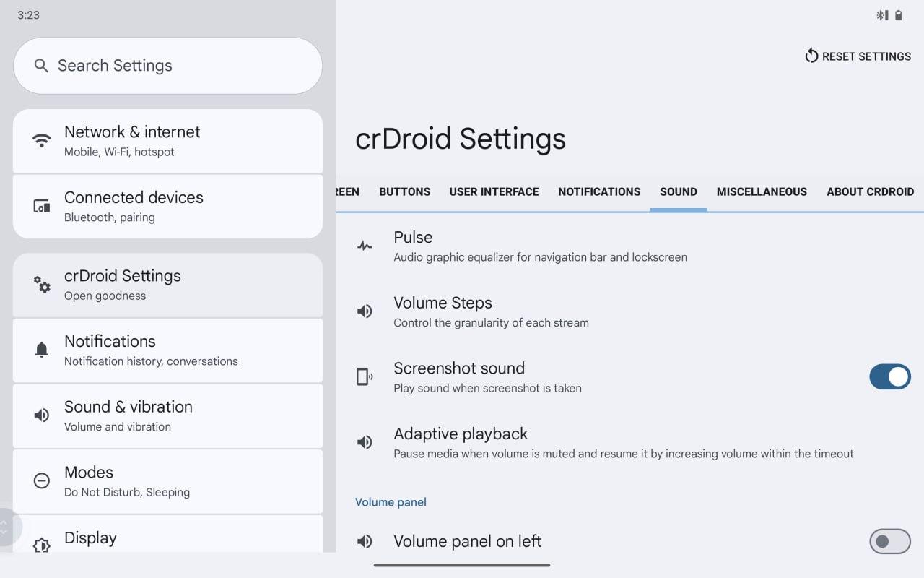Turn off the Screenshot sound switch

pyautogui.click(x=890, y=376)
